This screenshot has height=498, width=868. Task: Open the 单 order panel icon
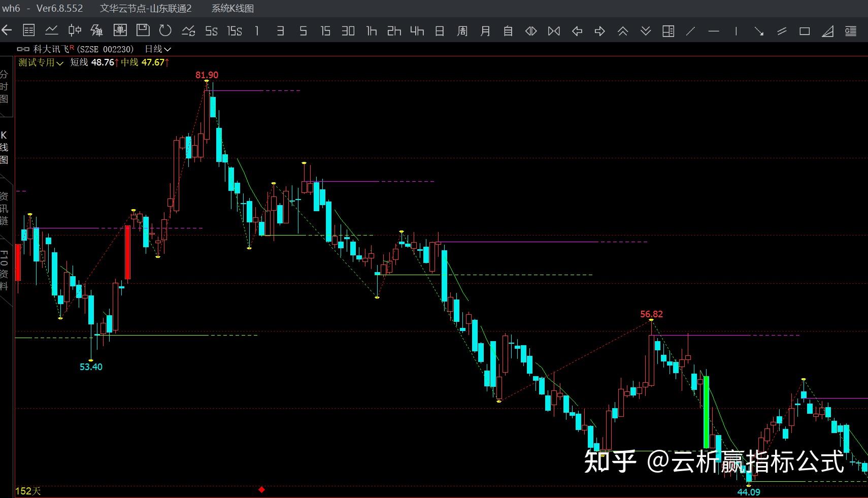tap(120, 30)
